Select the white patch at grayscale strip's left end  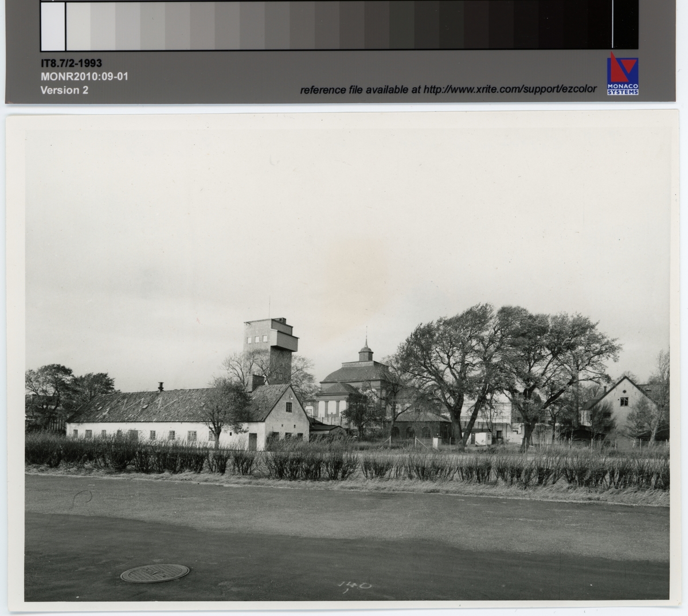click(53, 26)
